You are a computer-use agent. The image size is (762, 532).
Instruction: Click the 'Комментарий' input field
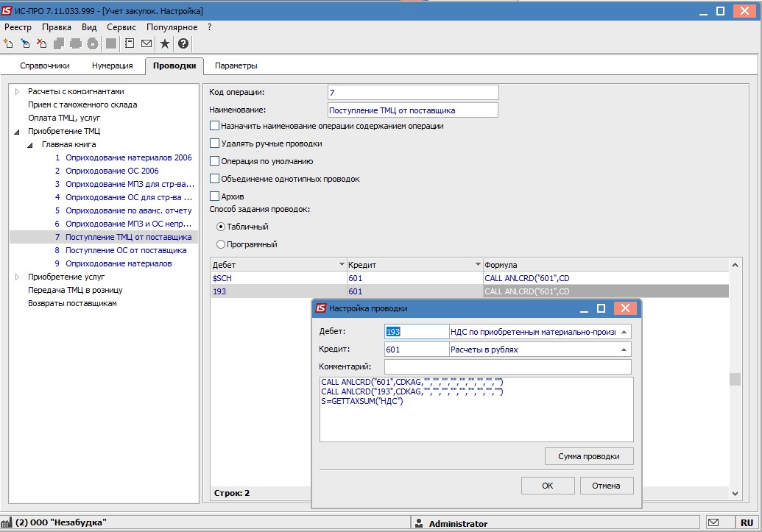(508, 367)
